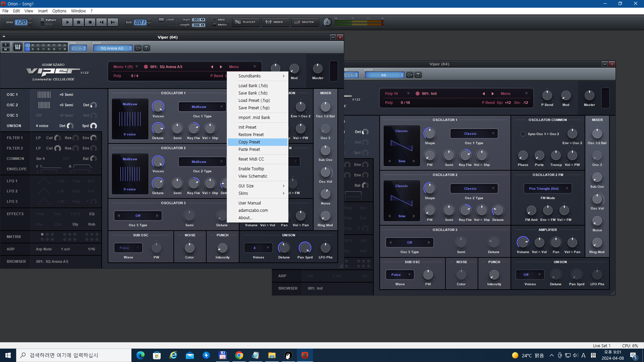The width and height of the screenshot is (644, 362).
Task: Choose Paste Preset from the menu
Action: (258, 149)
